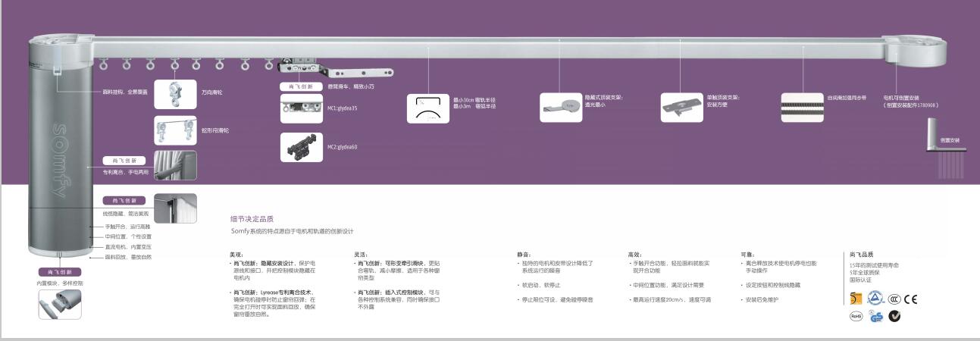Click the 国际认证 line
Image resolution: width=980 pixels, height=341 pixels.
[860, 280]
